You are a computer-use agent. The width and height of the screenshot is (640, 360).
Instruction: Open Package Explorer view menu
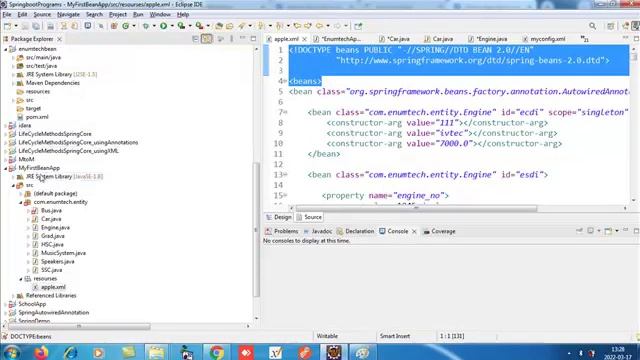coord(231,39)
